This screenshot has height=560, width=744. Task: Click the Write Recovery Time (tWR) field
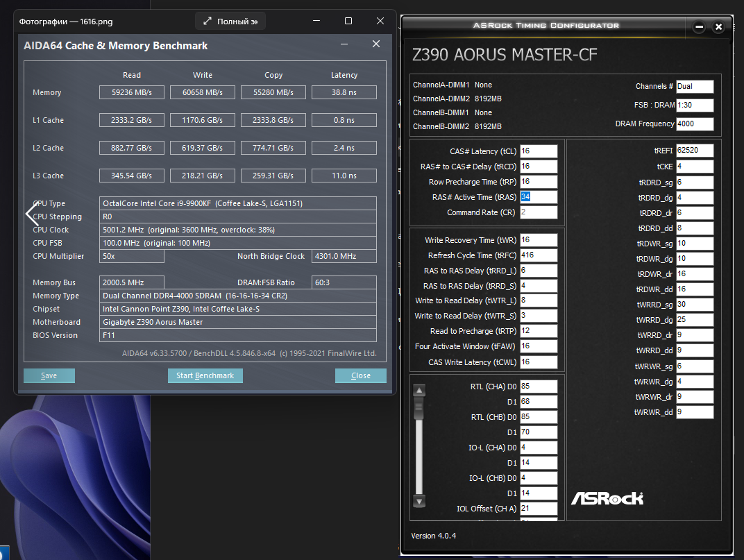tap(539, 239)
